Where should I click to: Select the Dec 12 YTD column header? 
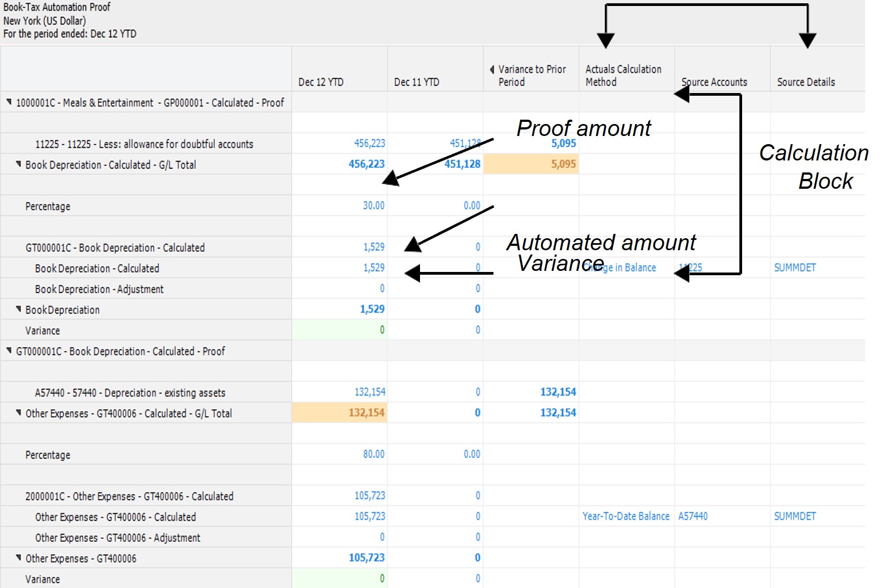pyautogui.click(x=320, y=82)
